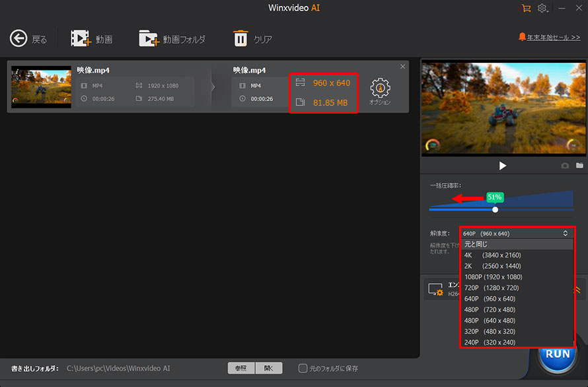Clear the list with the クリア trash icon
This screenshot has width=588, height=387.
tap(240, 39)
